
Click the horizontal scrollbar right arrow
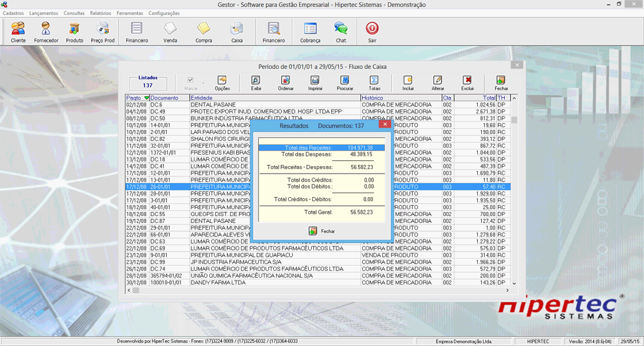tap(507, 290)
